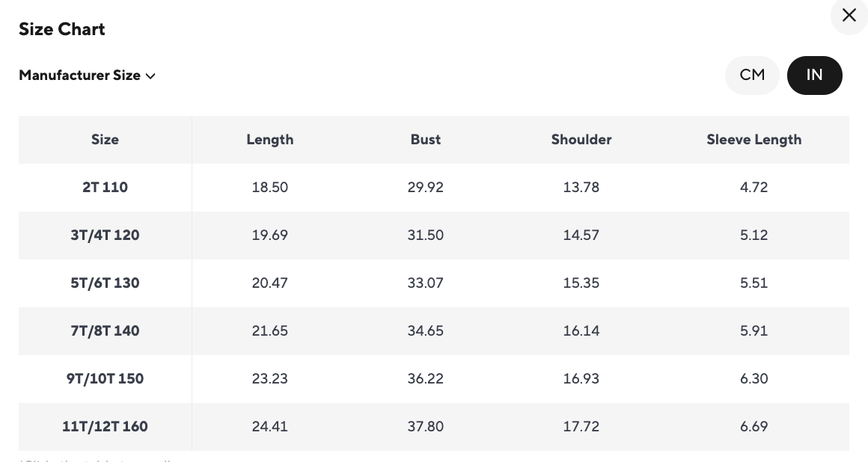Click the chevron beside Manufacturer Size
This screenshot has height=462, width=868.
click(150, 76)
